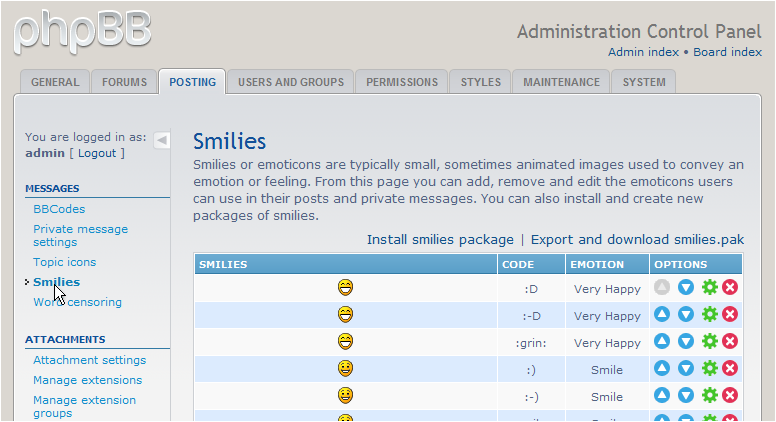The image size is (776, 422).
Task: Move the :-D smiley up
Action: click(662, 315)
